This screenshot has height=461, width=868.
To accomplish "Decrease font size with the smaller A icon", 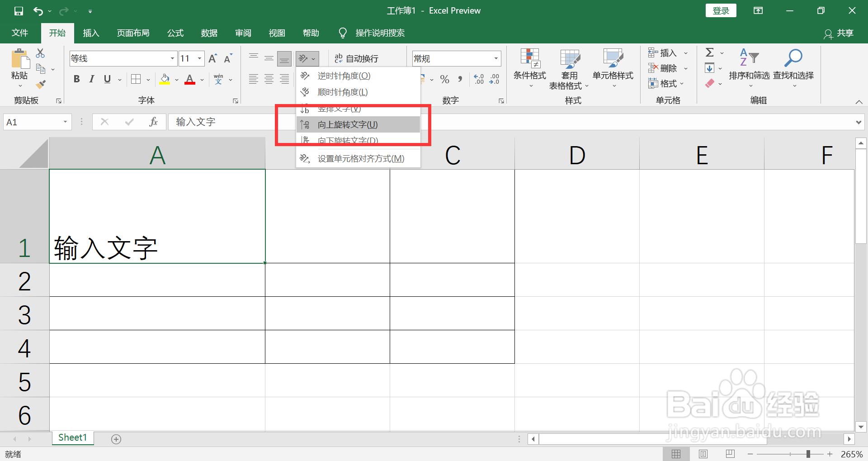I will [228, 58].
